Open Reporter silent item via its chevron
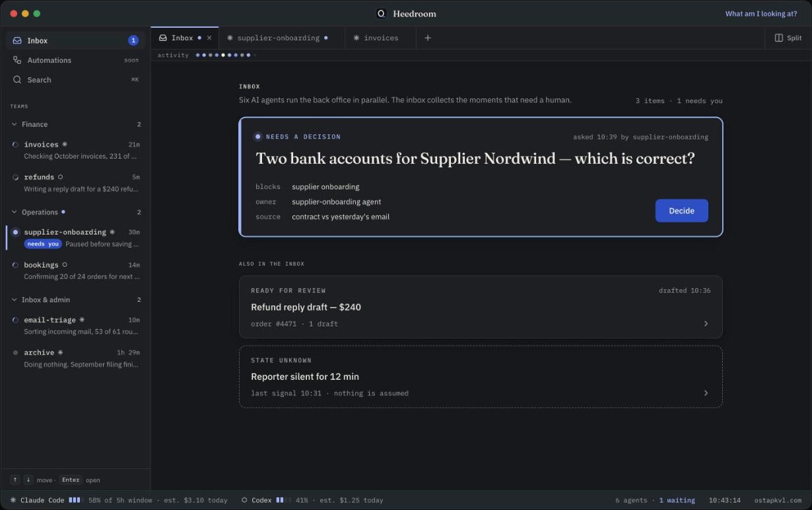Screen dimensions: 812x510 click(x=706, y=393)
